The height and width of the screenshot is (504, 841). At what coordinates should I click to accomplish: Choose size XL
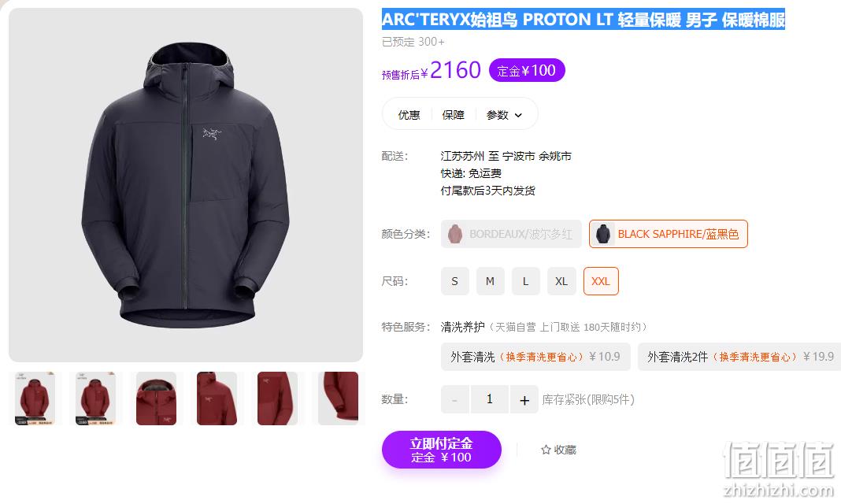point(561,281)
